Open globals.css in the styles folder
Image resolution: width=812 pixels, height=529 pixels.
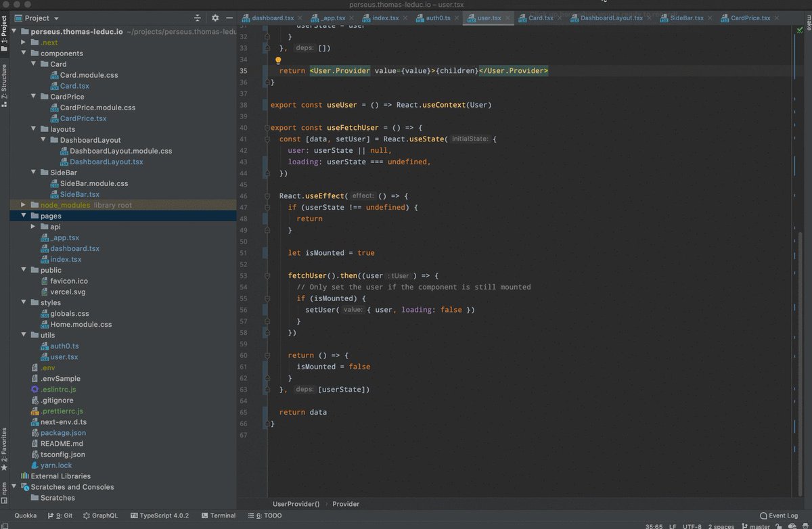(x=64, y=313)
